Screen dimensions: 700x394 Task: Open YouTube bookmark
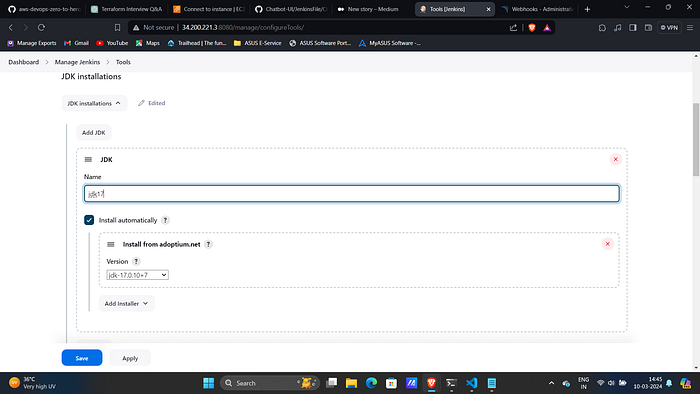(112, 43)
